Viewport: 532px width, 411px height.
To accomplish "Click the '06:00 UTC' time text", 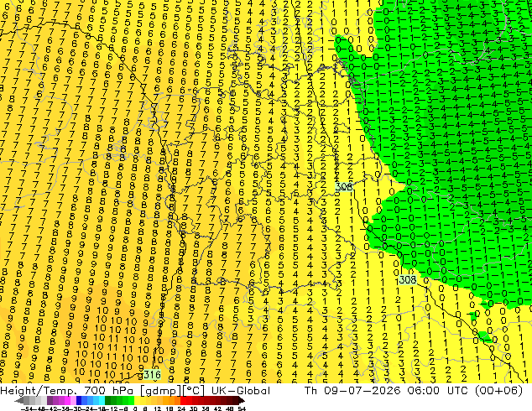I will tap(440, 391).
